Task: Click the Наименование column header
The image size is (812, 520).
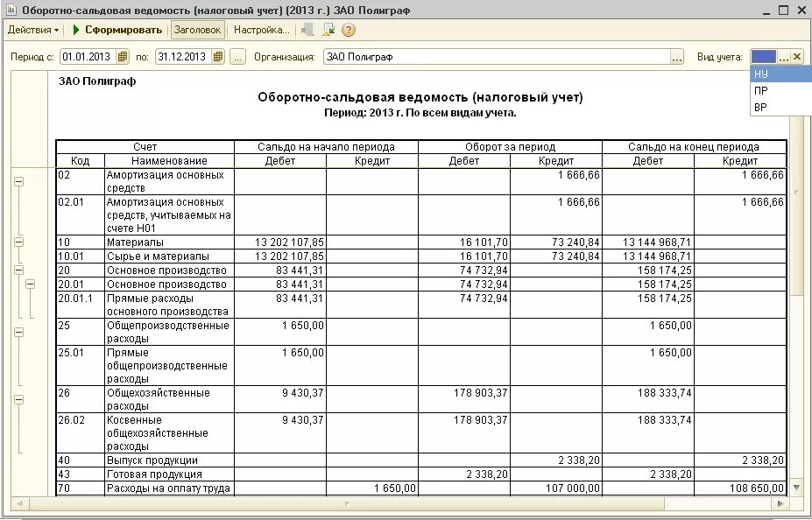Action: tap(169, 161)
